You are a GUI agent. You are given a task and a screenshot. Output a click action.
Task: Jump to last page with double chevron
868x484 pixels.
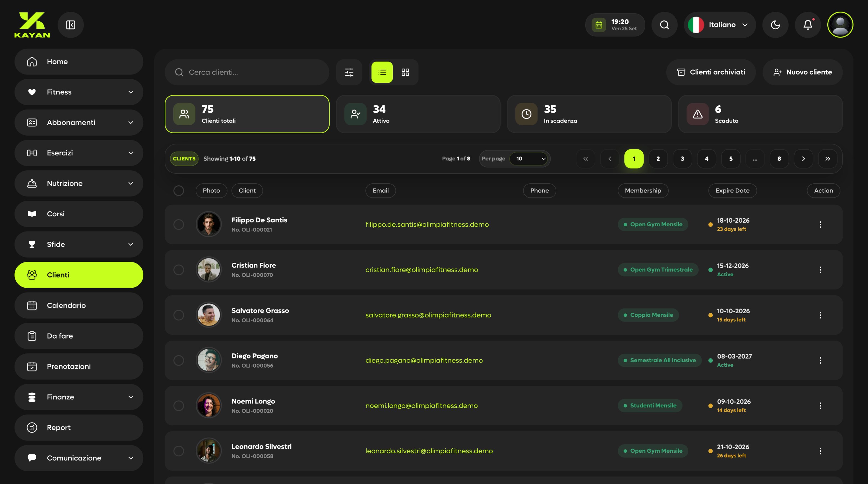click(827, 158)
